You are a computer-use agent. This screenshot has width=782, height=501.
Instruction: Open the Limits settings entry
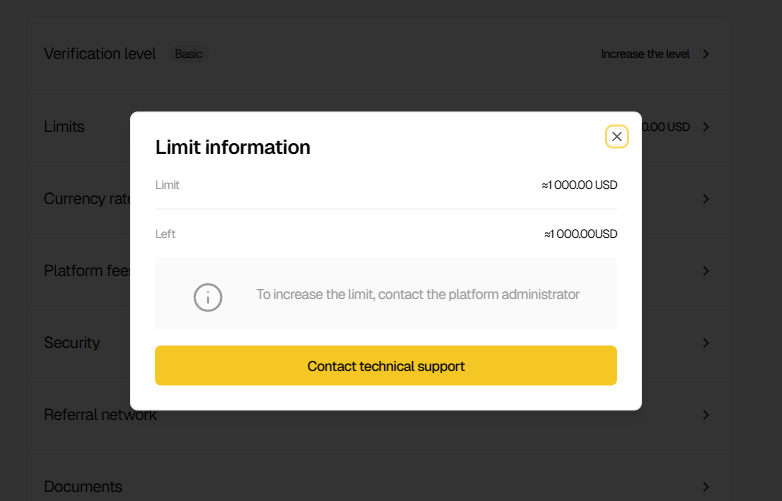[x=64, y=127]
